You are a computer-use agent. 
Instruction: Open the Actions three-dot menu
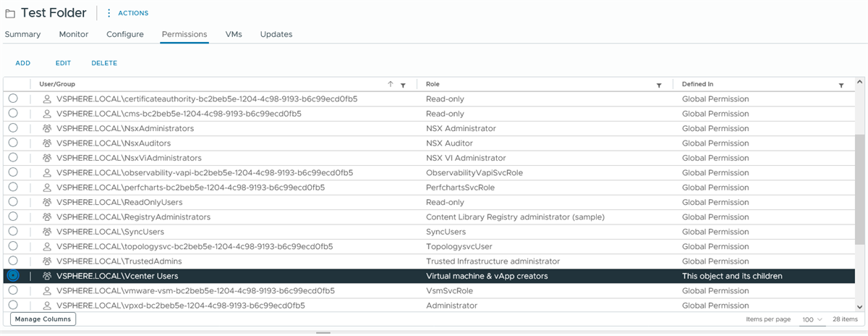[x=109, y=13]
